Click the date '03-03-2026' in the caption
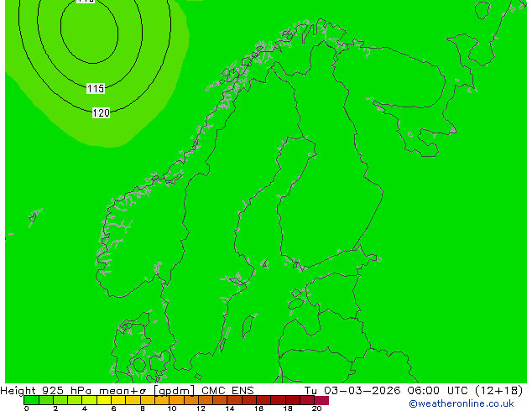532x411 pixels. click(x=362, y=391)
